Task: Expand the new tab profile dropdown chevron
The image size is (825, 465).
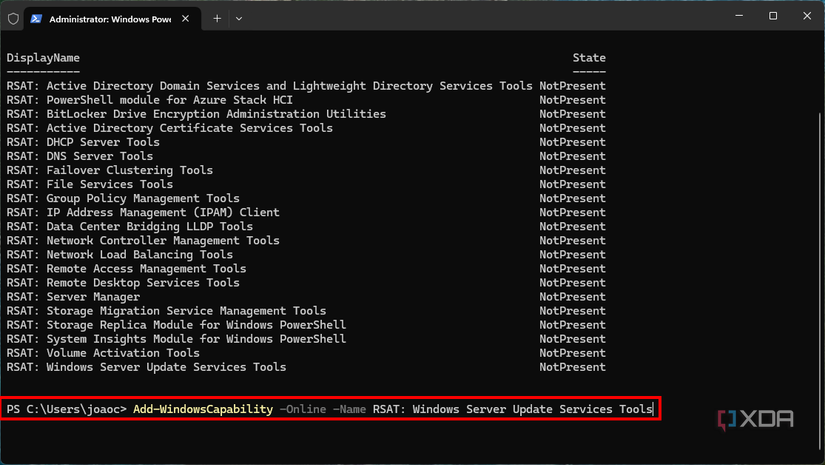Action: pyautogui.click(x=239, y=18)
